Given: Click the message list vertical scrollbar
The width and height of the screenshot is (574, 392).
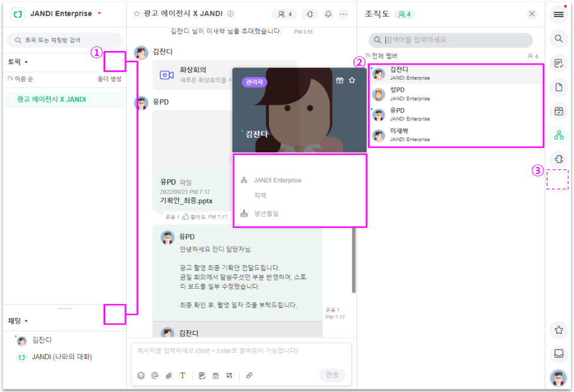Looking at the screenshot, I should pos(354,259).
